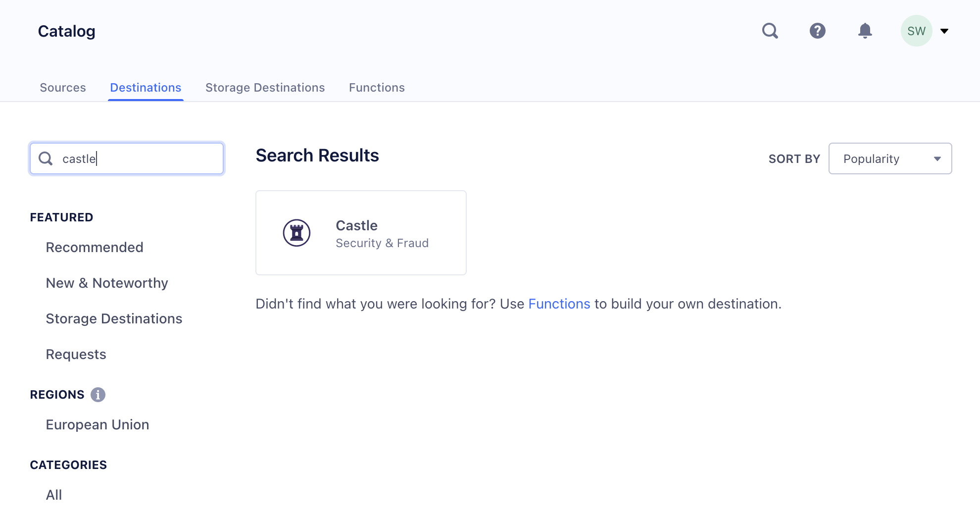
Task: Select New & Noteworthy in the sidebar
Action: coord(106,283)
